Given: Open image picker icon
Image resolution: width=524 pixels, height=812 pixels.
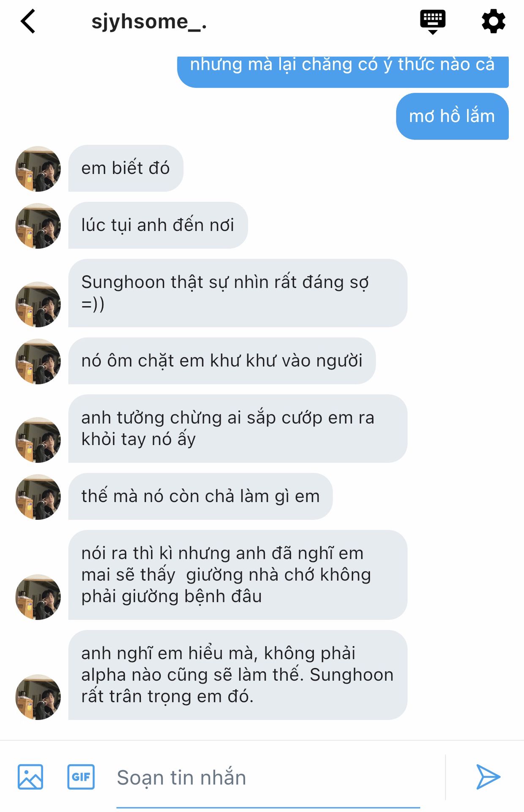Looking at the screenshot, I should [x=30, y=776].
